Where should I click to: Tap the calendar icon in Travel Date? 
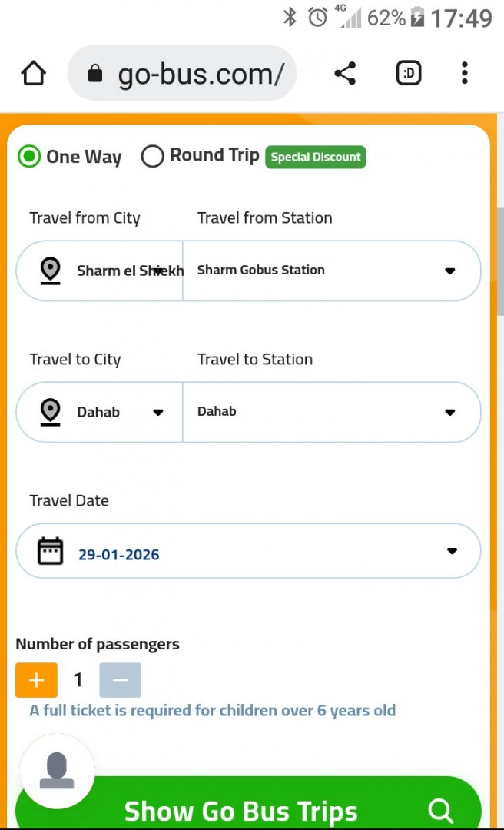(x=51, y=552)
